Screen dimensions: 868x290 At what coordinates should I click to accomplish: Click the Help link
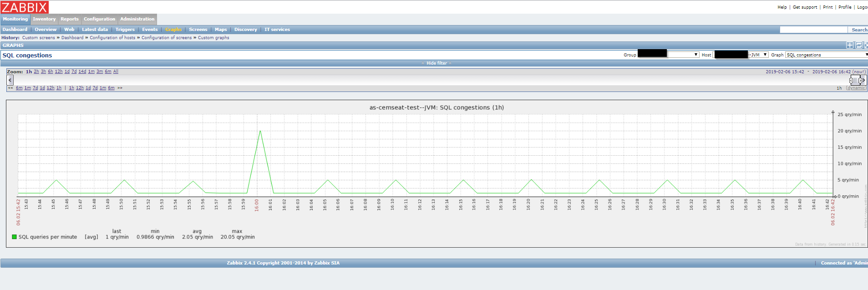pyautogui.click(x=782, y=7)
